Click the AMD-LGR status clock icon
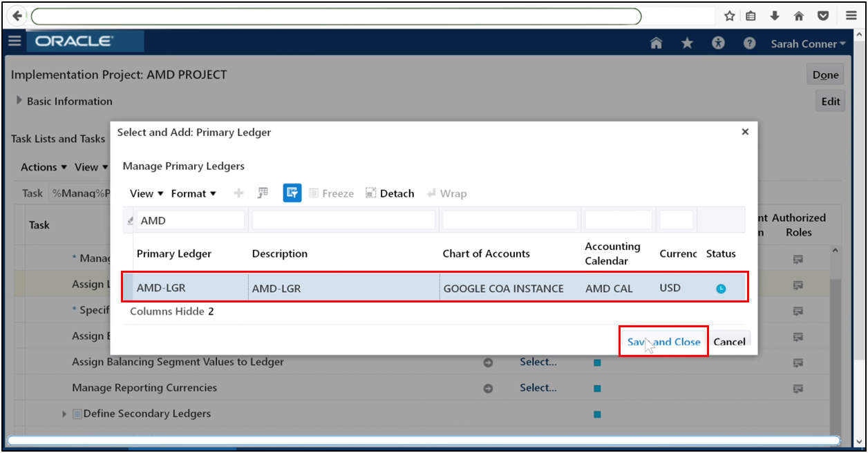 click(721, 288)
